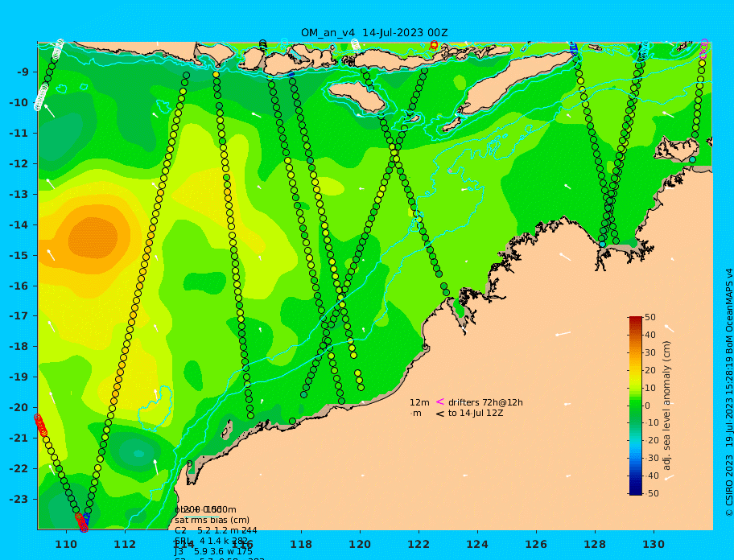Click the CSIRO 2023 BoM OceanMAPS v4 copyright text

(729, 393)
